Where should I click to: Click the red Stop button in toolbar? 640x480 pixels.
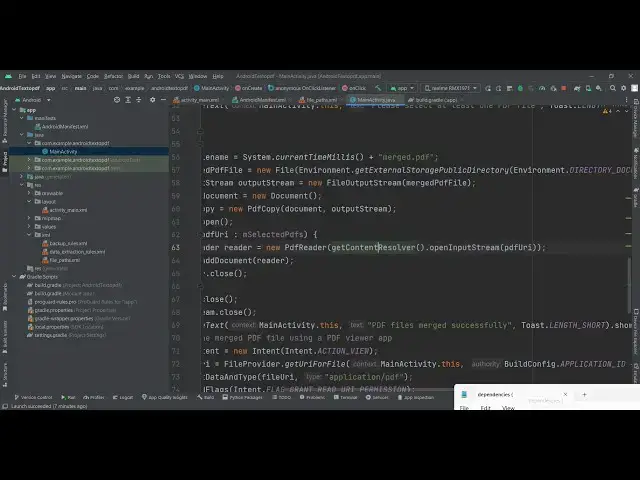[x=564, y=88]
